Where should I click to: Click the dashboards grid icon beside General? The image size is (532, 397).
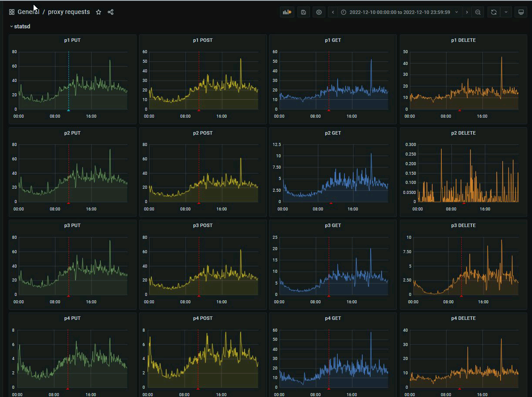click(12, 12)
